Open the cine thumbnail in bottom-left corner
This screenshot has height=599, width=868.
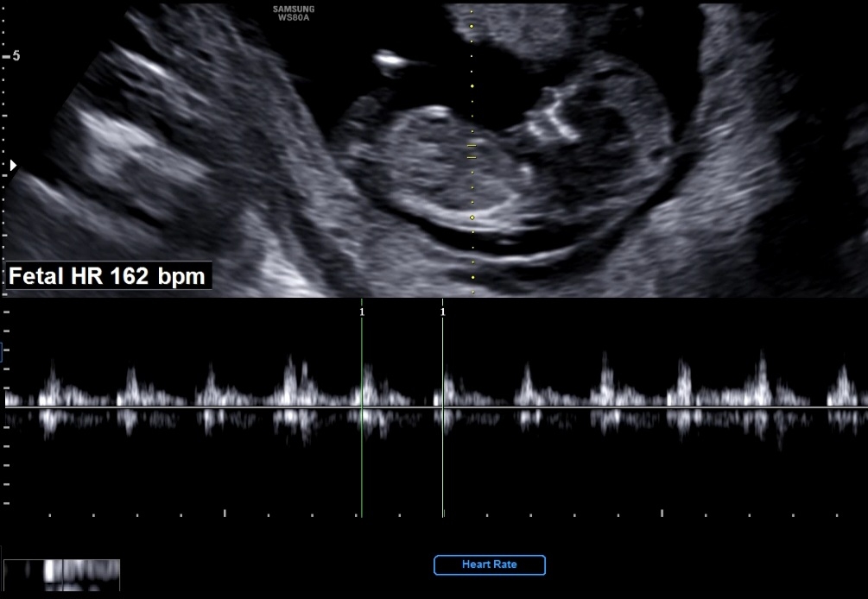(x=61, y=574)
